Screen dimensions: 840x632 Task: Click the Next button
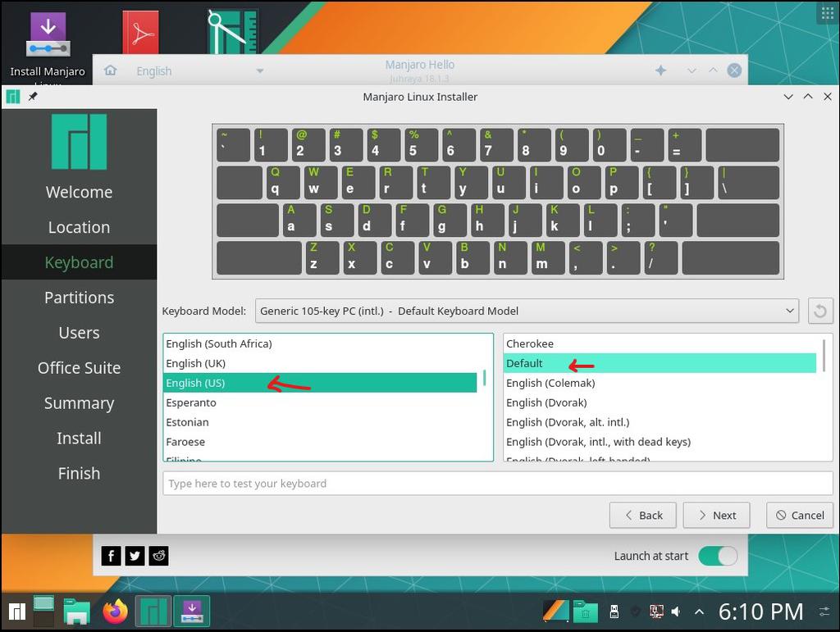pos(716,516)
